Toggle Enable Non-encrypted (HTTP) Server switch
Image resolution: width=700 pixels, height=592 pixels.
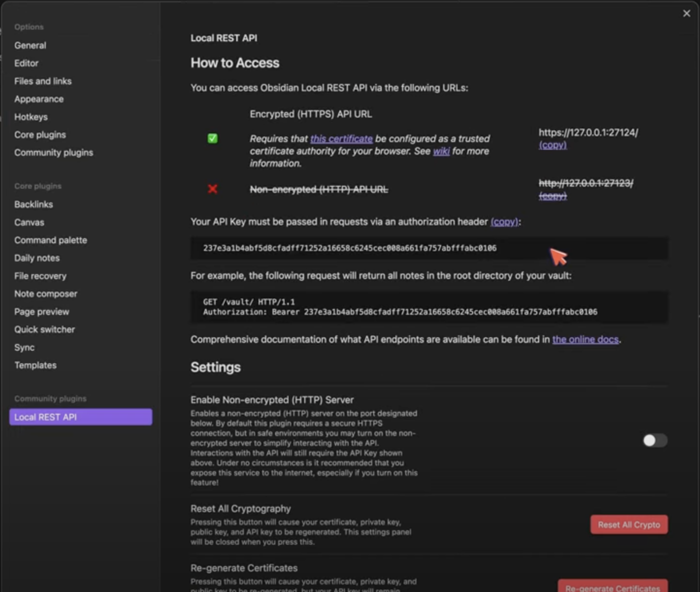[655, 440]
